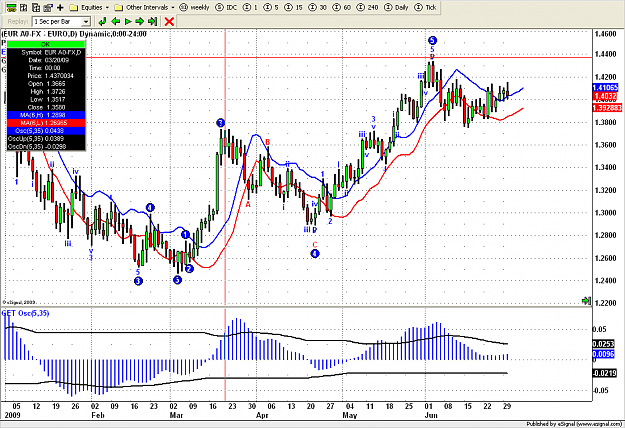This screenshot has width=625, height=428.
Task: Open the Equities folder dropdown
Action: click(89, 7)
